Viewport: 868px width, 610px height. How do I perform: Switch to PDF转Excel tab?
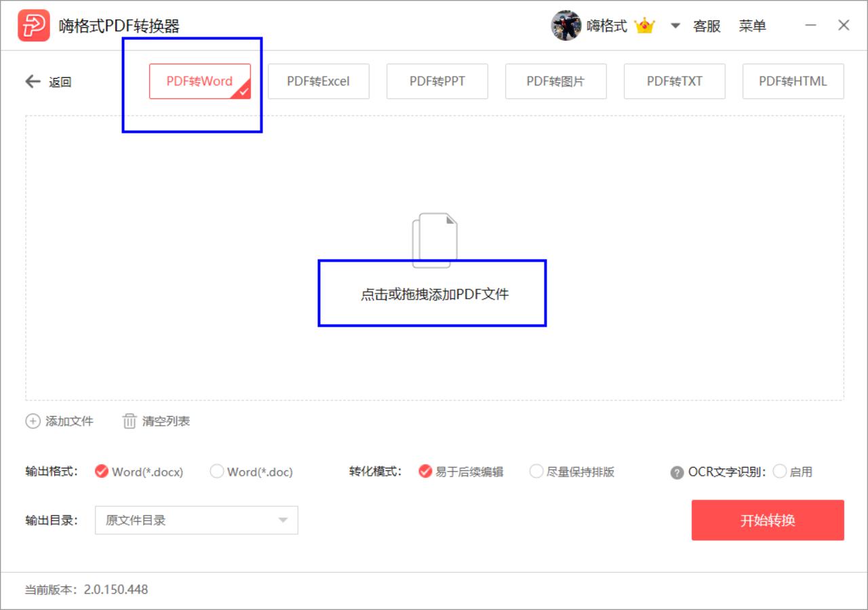(x=319, y=81)
